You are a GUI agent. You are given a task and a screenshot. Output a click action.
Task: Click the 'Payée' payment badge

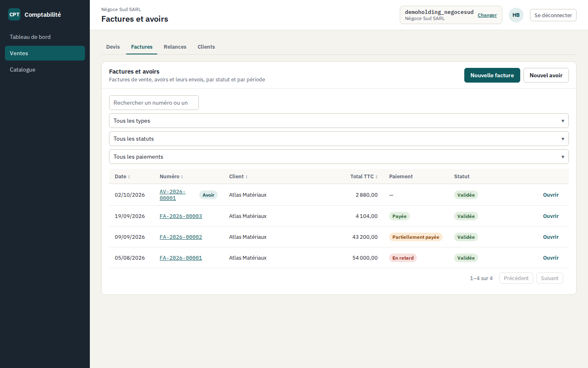pos(399,216)
